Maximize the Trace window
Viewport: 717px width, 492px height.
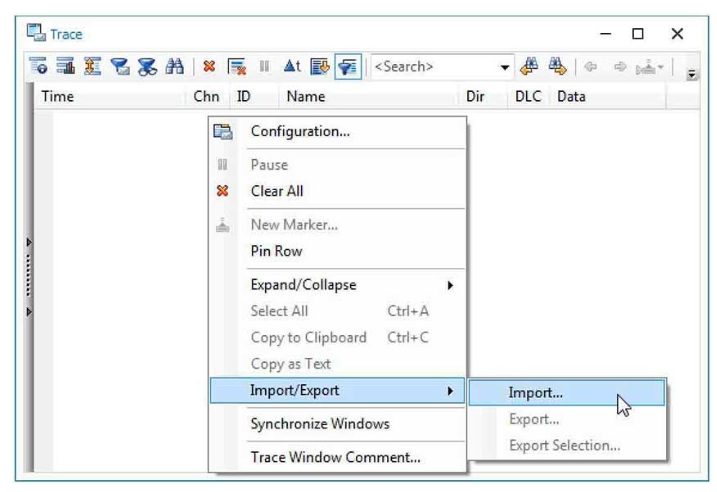click(x=638, y=34)
